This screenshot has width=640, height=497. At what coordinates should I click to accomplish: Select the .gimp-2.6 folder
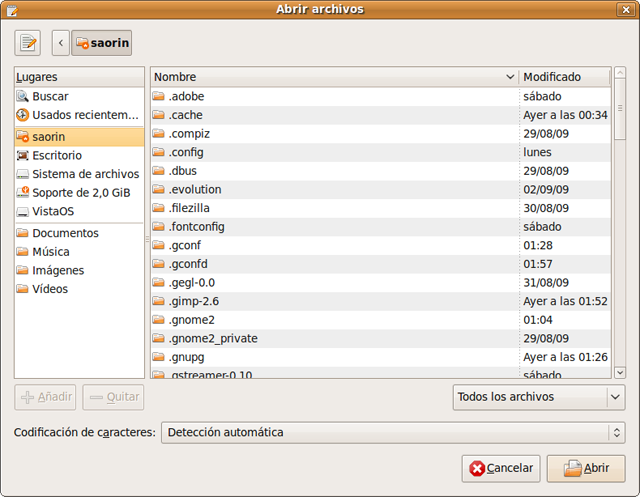[194, 301]
